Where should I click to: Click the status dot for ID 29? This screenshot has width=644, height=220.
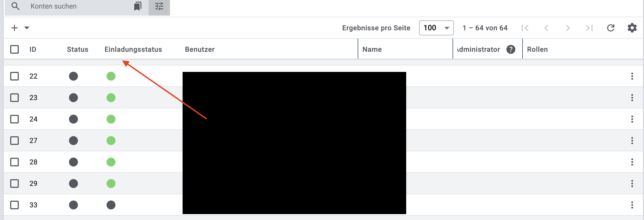pos(73,184)
